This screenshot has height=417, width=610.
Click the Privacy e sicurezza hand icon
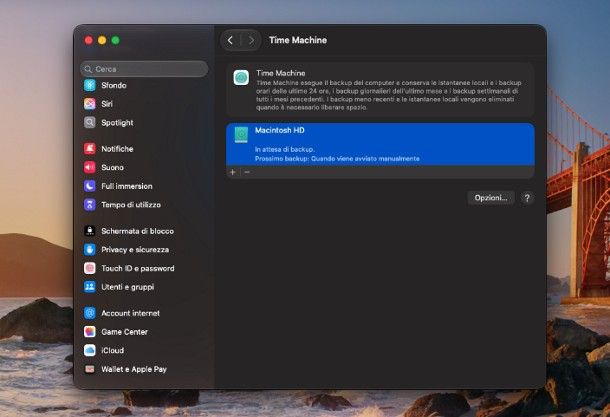[x=90, y=249]
